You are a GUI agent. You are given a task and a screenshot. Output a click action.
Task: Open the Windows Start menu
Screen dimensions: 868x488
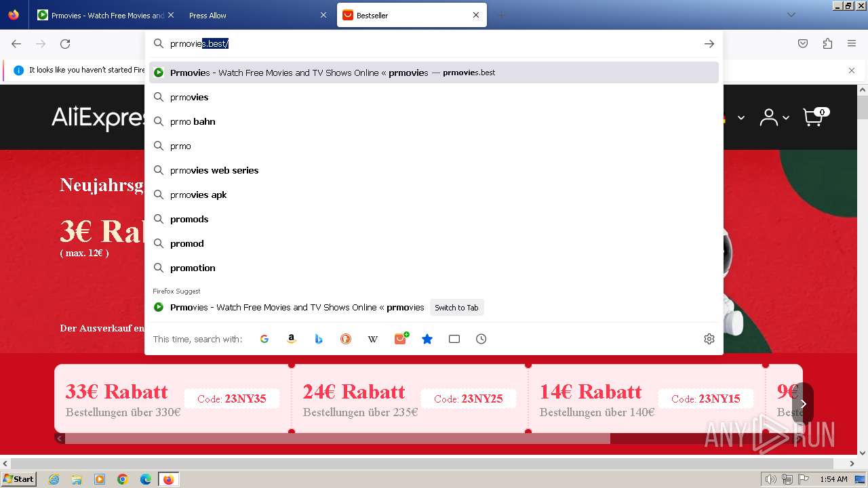point(18,479)
